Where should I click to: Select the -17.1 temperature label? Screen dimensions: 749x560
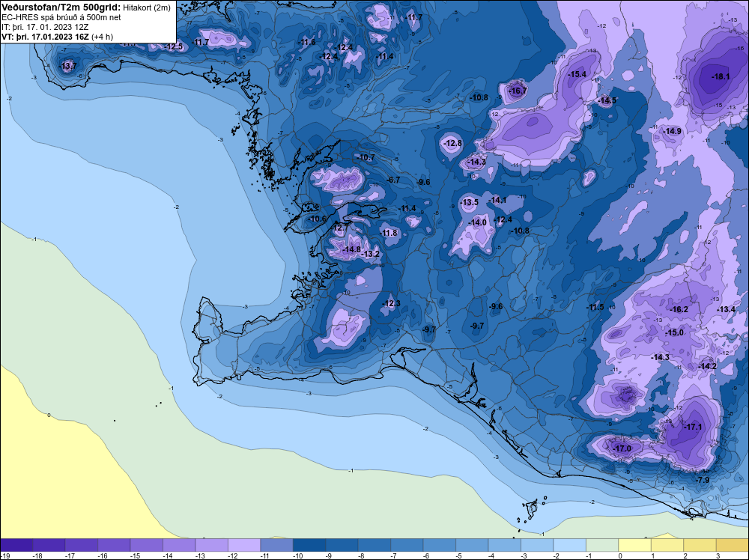[x=693, y=427]
